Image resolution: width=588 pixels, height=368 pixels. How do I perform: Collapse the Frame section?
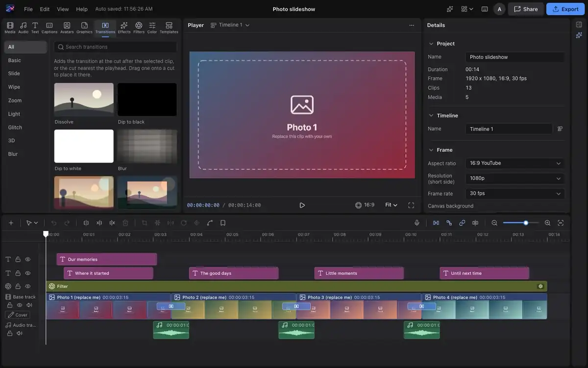tap(431, 150)
